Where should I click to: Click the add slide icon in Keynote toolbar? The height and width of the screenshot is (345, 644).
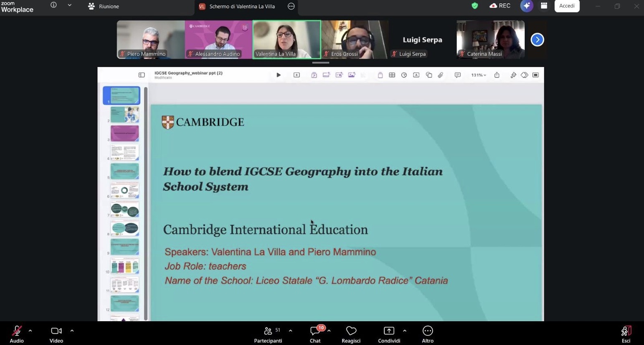tap(297, 75)
